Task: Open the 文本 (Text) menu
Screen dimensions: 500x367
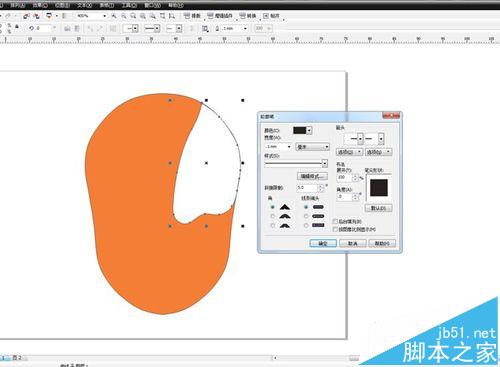Action: tap(85, 5)
